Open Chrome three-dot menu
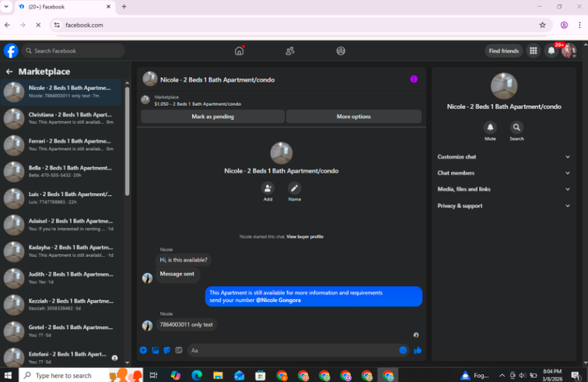This screenshot has width=588, height=382. pyautogui.click(x=579, y=25)
